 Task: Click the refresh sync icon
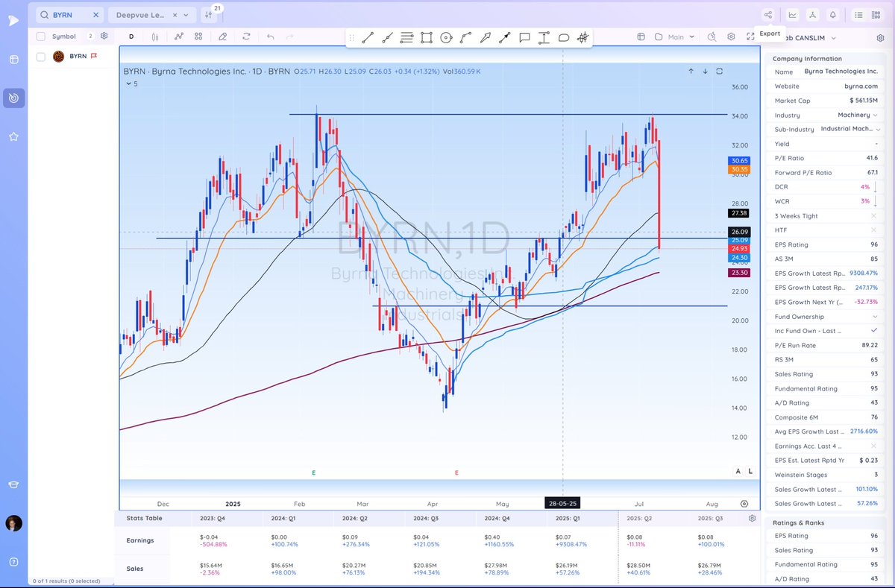click(x=246, y=37)
